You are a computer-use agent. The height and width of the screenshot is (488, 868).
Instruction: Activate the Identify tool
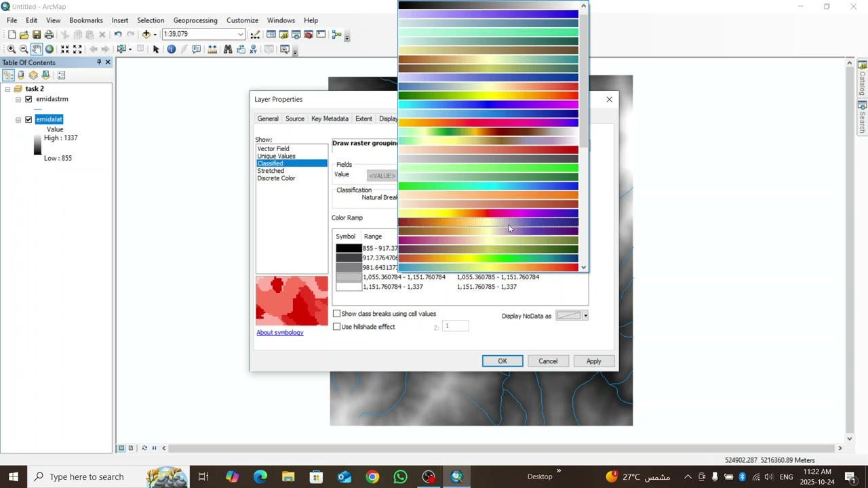click(x=171, y=49)
